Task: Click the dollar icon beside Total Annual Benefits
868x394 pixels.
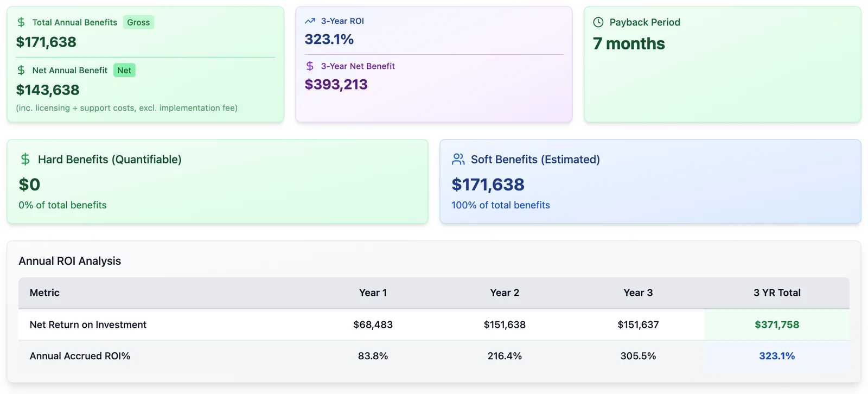Action: pyautogui.click(x=21, y=22)
